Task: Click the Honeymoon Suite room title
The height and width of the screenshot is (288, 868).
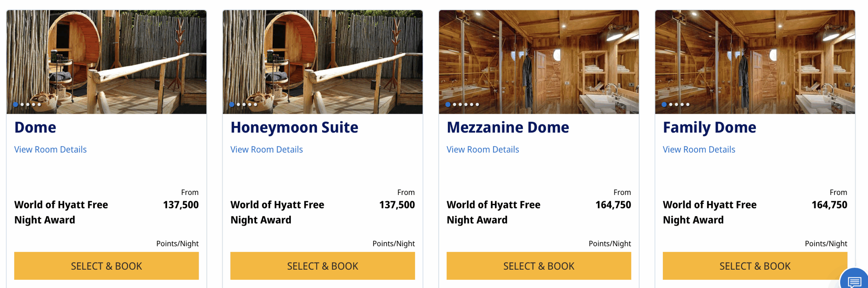Action: click(294, 127)
